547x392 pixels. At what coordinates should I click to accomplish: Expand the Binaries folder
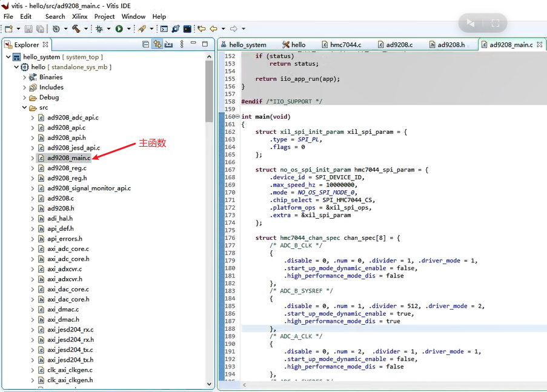pos(24,77)
